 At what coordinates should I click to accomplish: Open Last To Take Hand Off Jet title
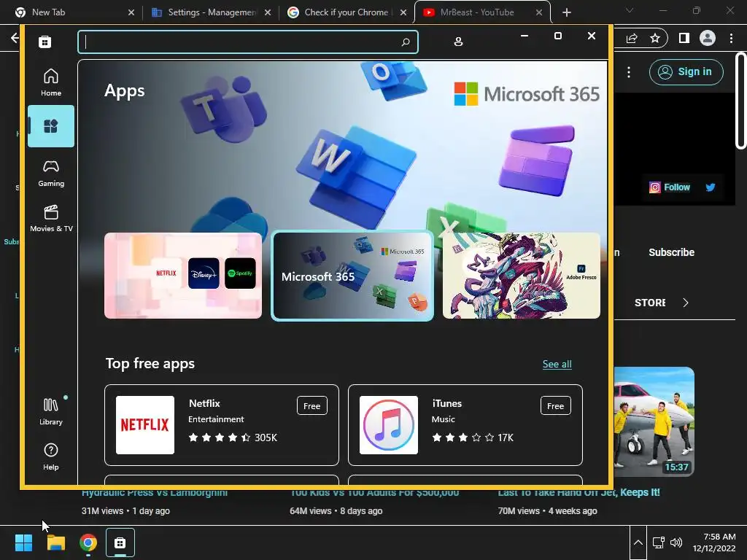(578, 492)
